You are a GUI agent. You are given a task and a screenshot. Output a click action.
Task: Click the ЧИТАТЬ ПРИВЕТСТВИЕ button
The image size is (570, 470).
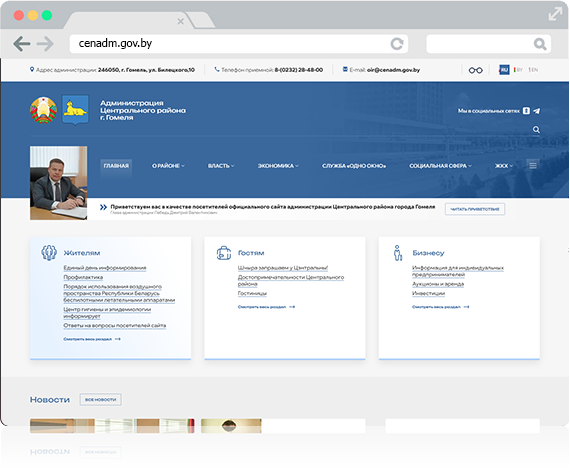pos(475,209)
